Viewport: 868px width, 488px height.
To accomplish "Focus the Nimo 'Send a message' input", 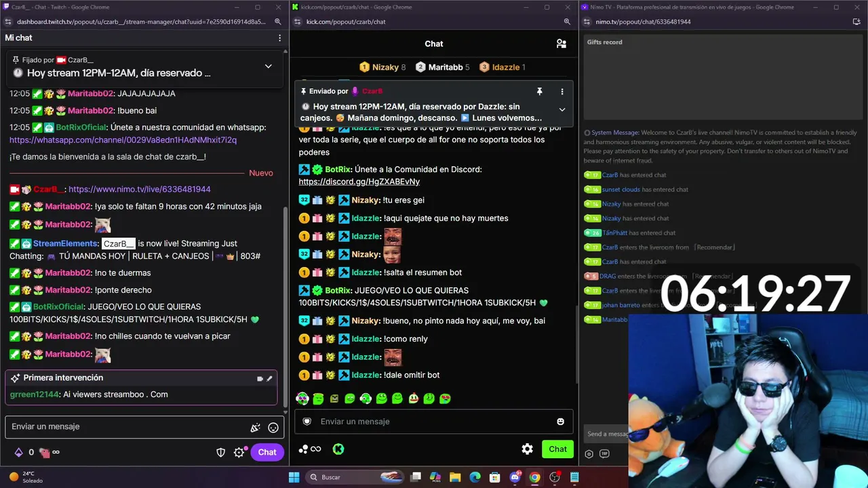I will [607, 434].
